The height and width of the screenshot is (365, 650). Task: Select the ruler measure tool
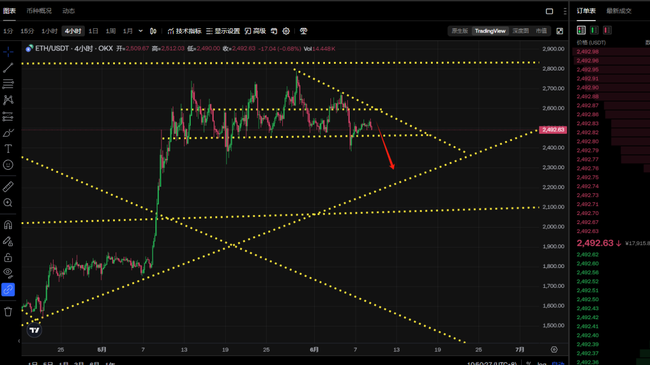click(8, 187)
